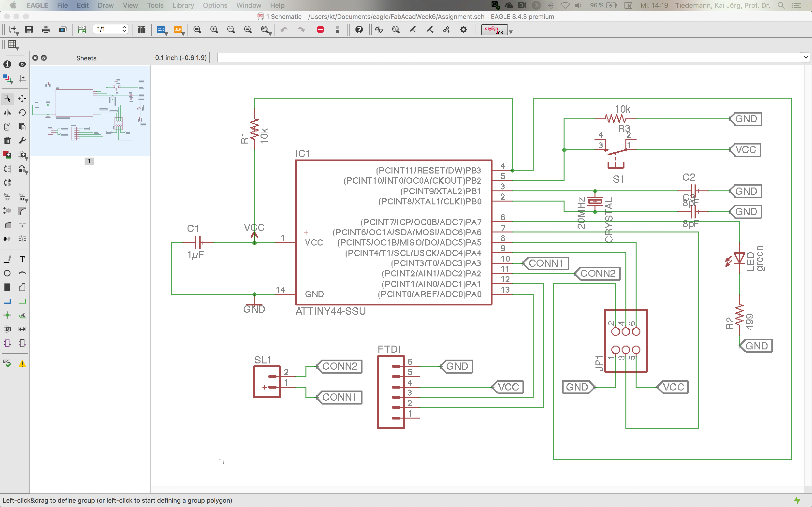Click the Stop command red icon

coord(320,29)
